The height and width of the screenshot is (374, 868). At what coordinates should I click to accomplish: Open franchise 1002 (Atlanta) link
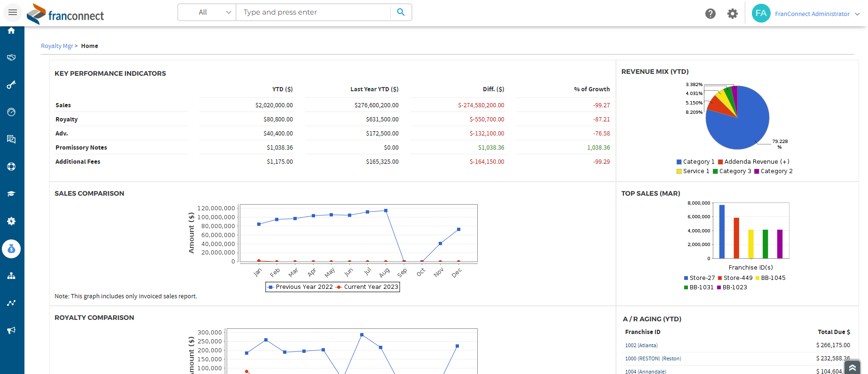(641, 345)
